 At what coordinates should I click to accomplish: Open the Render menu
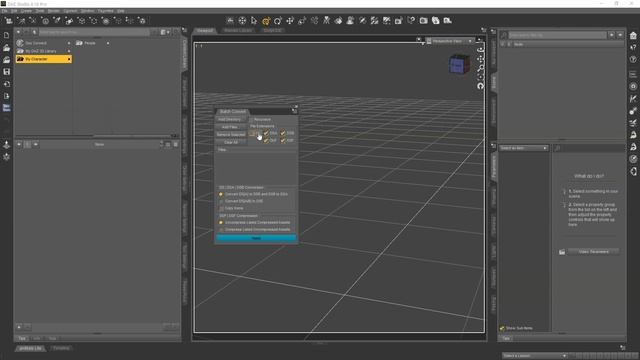click(53, 11)
